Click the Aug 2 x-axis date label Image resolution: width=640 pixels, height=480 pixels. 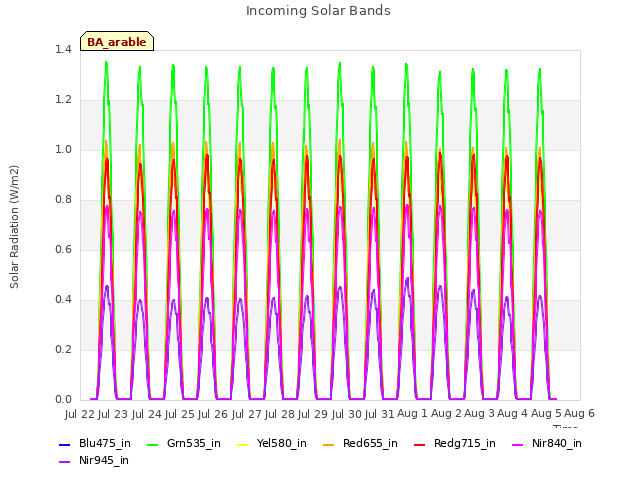446,414
